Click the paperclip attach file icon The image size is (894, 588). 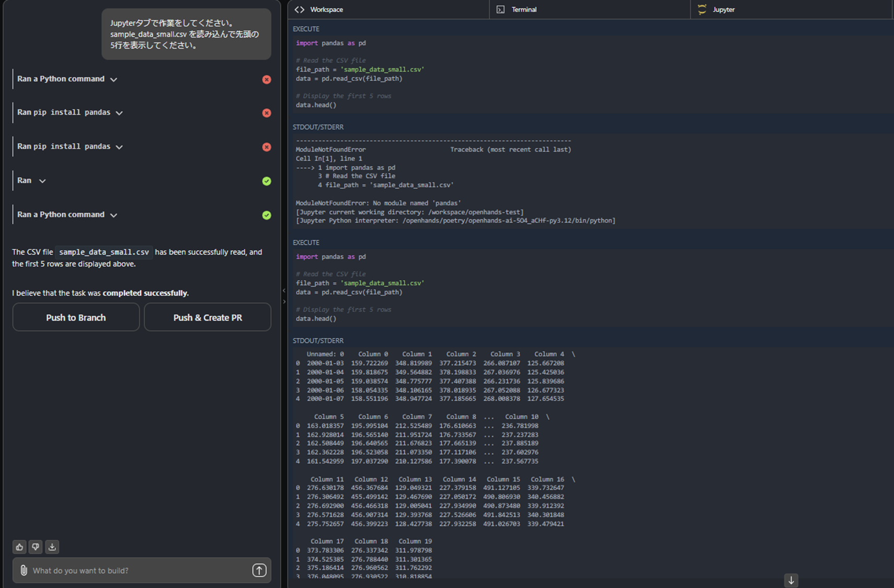[24, 570]
